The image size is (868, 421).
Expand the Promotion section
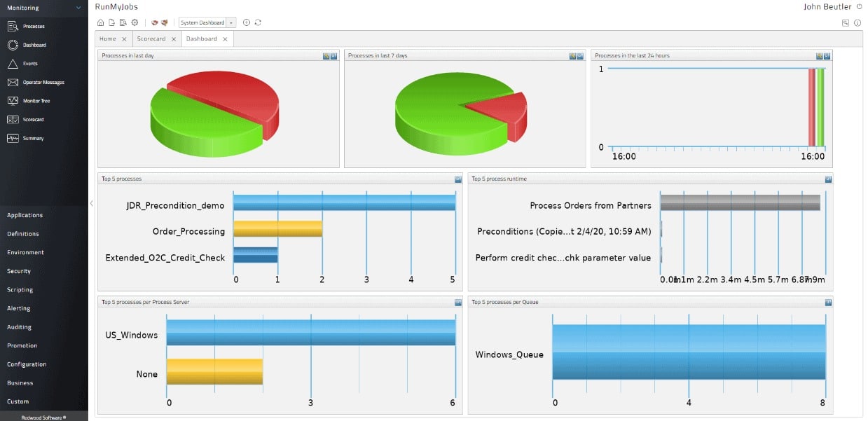(22, 346)
